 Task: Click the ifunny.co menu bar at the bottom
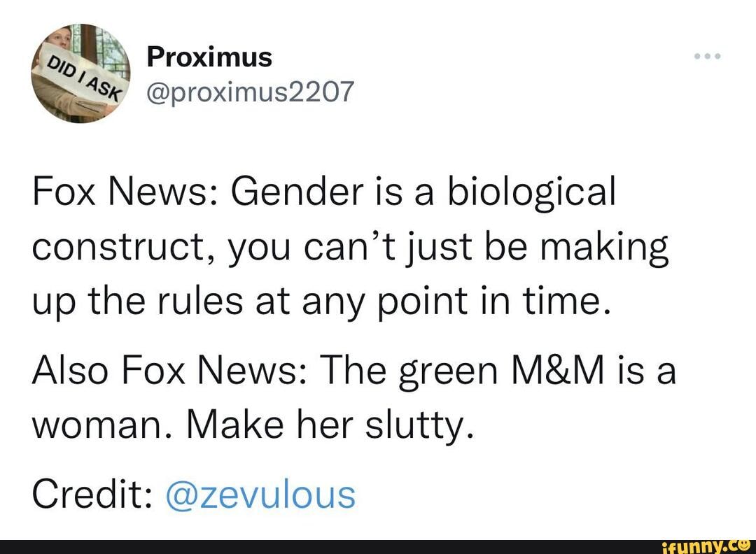pyautogui.click(x=378, y=546)
